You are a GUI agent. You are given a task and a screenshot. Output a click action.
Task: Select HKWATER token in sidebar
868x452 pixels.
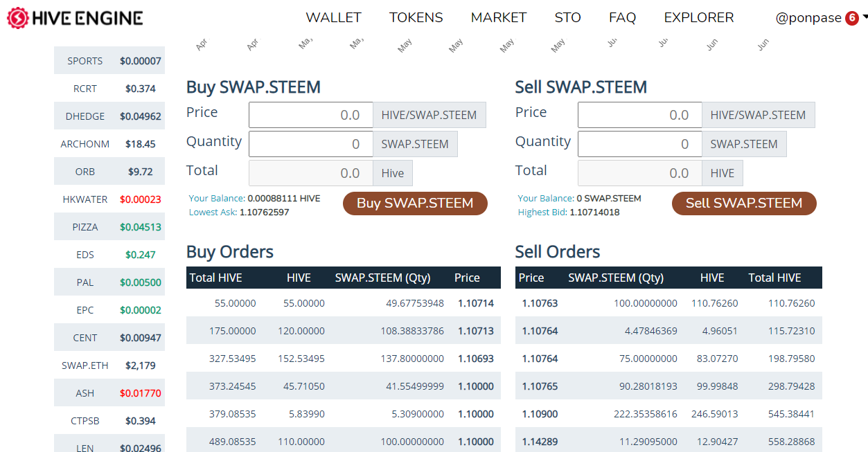pyautogui.click(x=109, y=199)
